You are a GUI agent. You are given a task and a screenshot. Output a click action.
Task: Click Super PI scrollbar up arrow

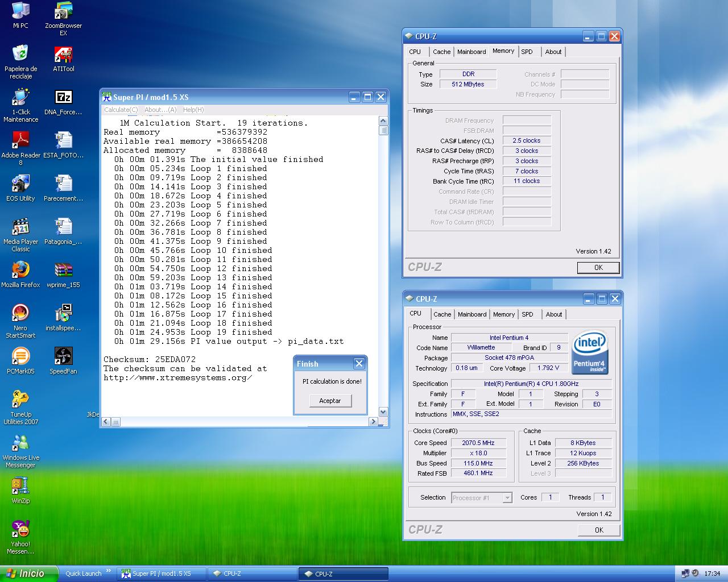click(x=383, y=120)
